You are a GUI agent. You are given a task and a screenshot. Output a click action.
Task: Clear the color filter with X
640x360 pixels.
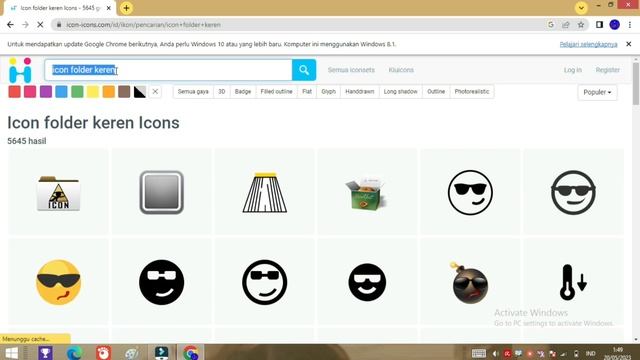tap(155, 92)
